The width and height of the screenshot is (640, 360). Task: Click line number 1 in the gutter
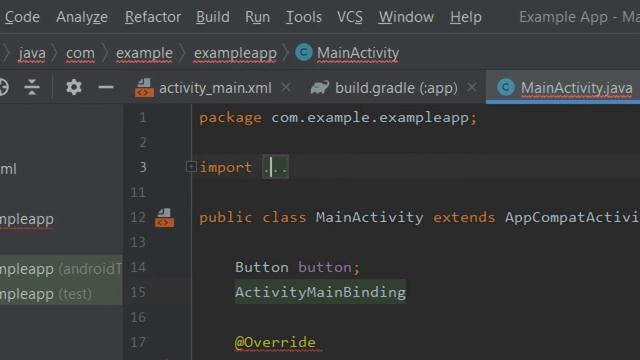click(x=142, y=118)
